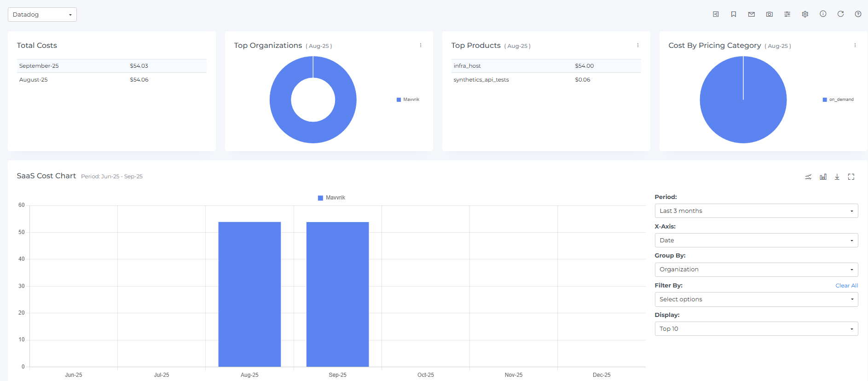Expand the Period 'Last 3 months' dropdown
868x381 pixels.
(x=756, y=211)
